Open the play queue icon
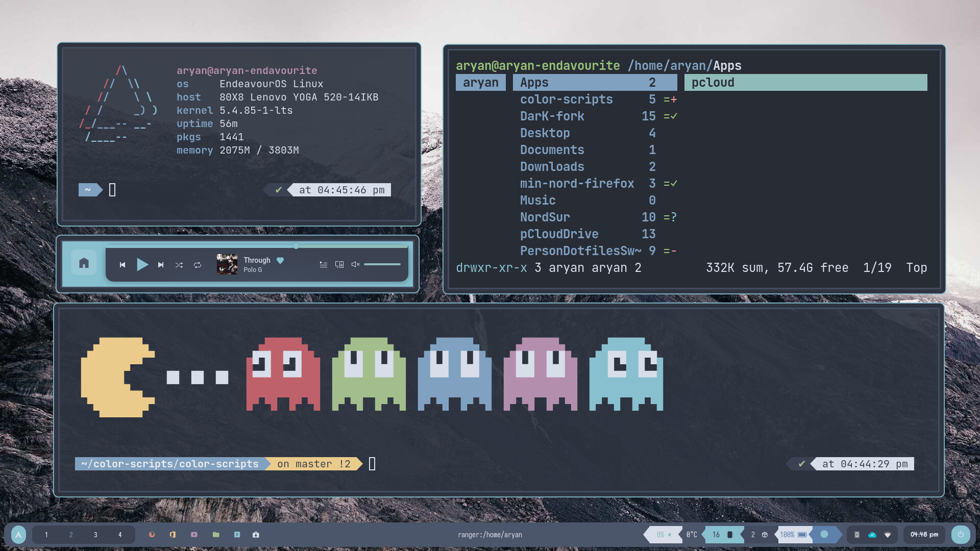980x551 pixels. pyautogui.click(x=324, y=264)
